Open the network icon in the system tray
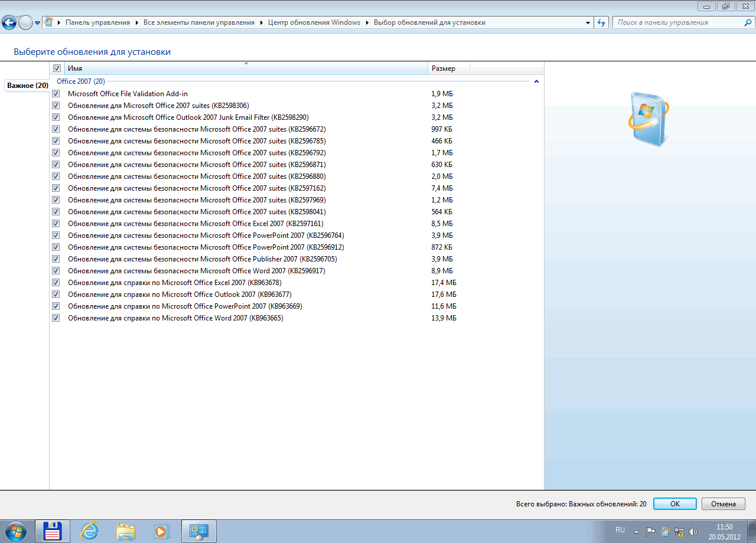The image size is (756, 543). (x=679, y=531)
